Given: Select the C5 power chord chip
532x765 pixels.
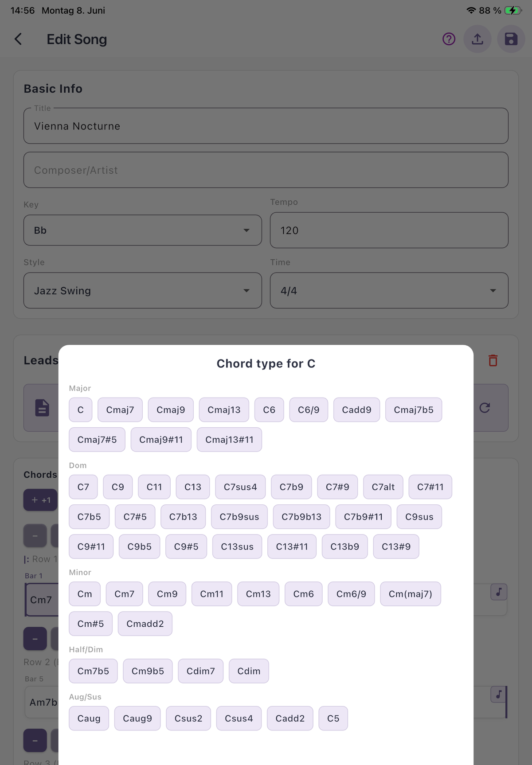Looking at the screenshot, I should (x=333, y=718).
